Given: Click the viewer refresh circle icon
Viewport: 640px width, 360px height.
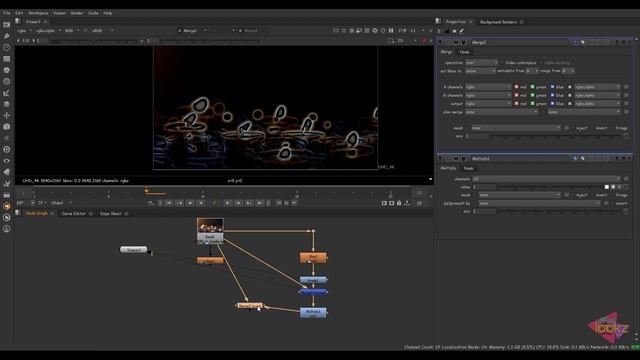Looking at the screenshot, I should point(383,31).
